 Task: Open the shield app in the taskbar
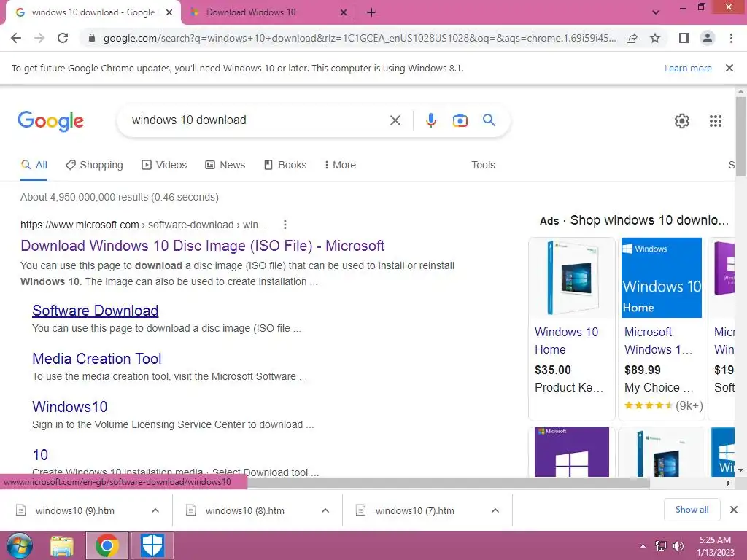pos(152,545)
